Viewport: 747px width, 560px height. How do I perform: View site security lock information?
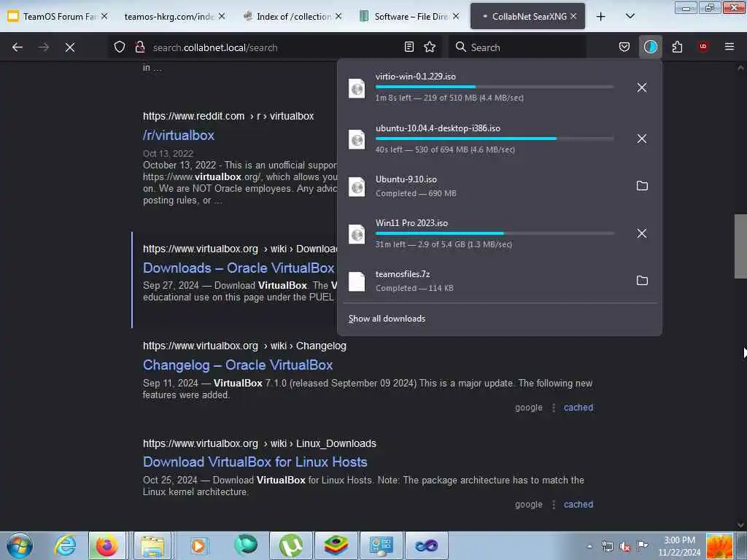(139, 47)
